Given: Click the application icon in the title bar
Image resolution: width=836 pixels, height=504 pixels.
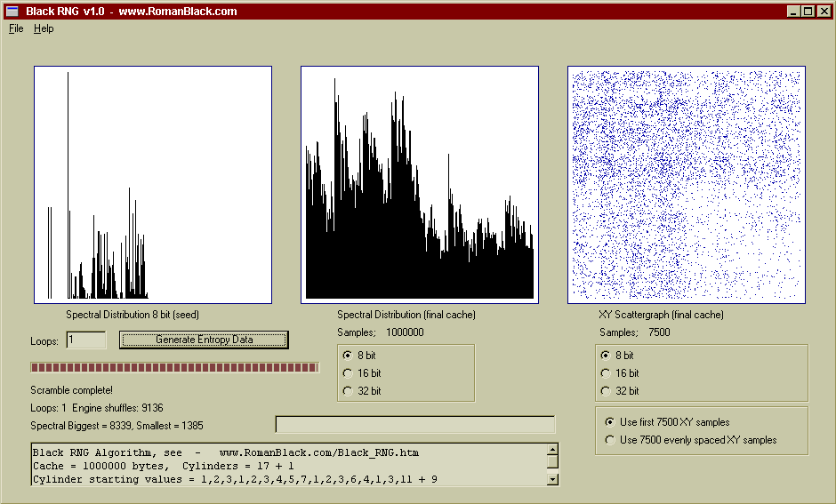Looking at the screenshot, I should [x=12, y=11].
